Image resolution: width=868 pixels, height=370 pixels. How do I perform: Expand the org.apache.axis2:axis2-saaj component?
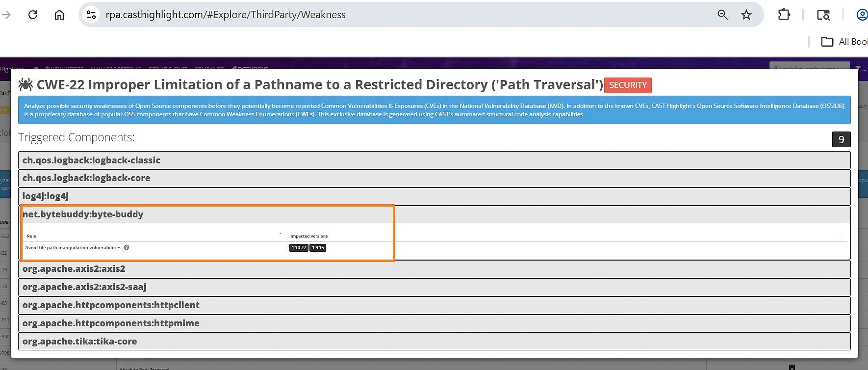tap(434, 287)
